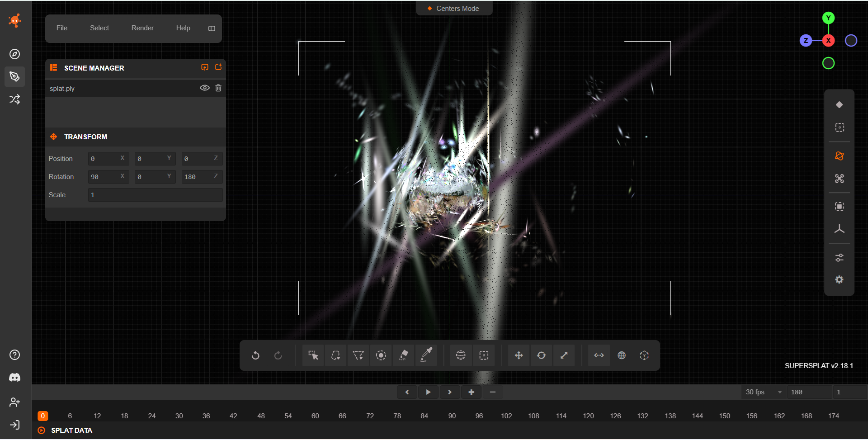This screenshot has height=440, width=868.
Task: Open the settings gear in right toolbar
Action: [x=840, y=280]
